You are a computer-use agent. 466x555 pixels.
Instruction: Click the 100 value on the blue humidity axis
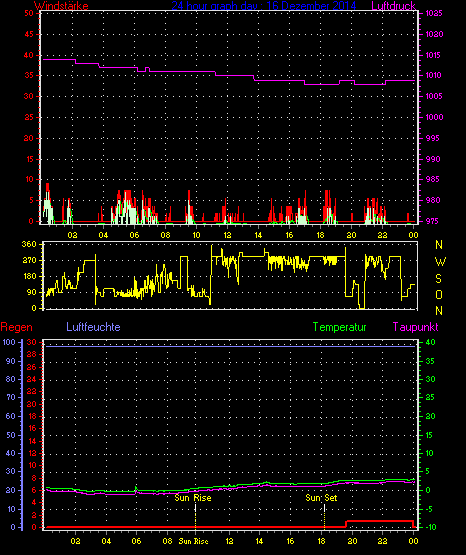click(x=9, y=342)
